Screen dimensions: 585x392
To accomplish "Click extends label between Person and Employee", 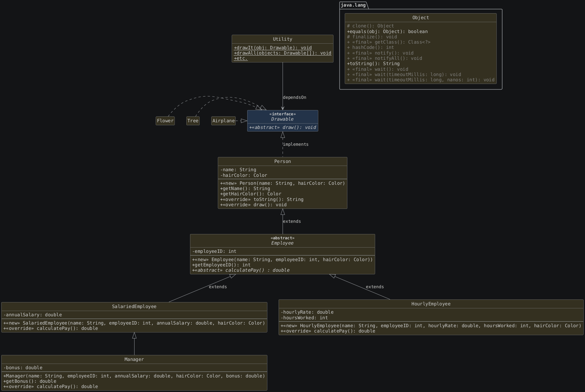I will coord(292,221).
